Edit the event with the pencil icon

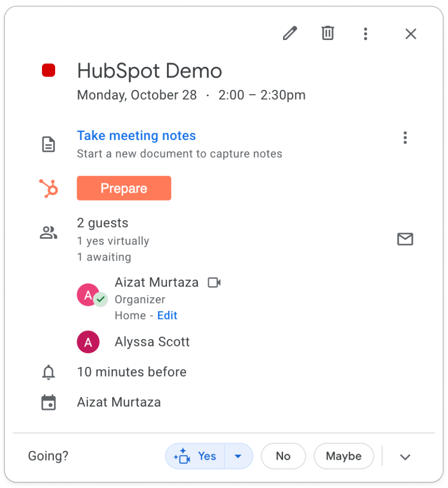coord(290,33)
